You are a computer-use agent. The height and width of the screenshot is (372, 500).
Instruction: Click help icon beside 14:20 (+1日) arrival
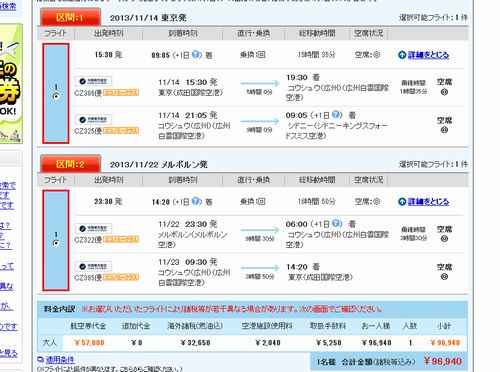click(x=197, y=201)
